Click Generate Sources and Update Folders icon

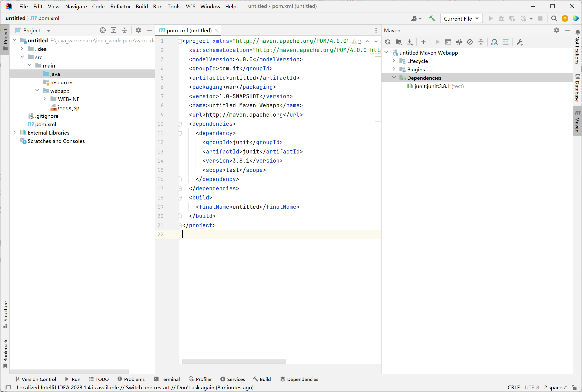pyautogui.click(x=399, y=42)
